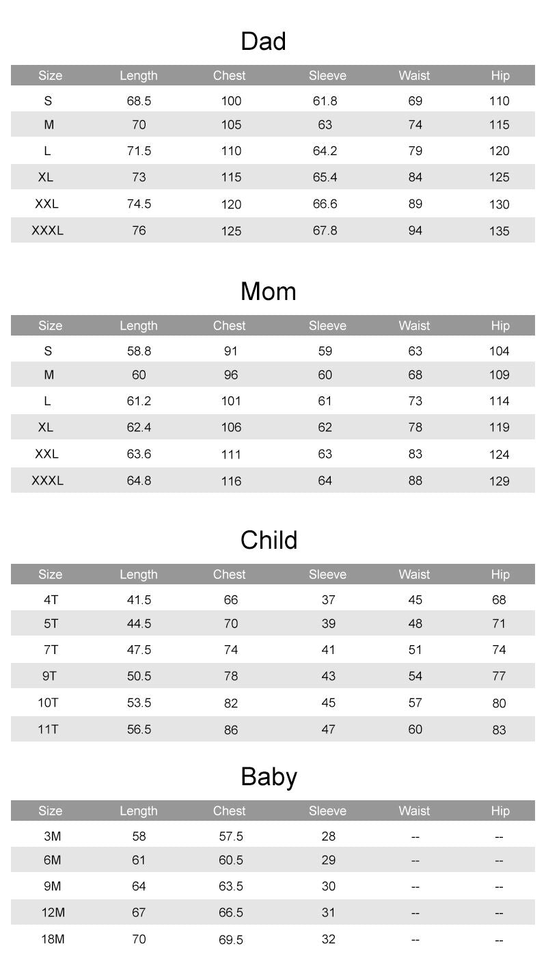Select Dad XXL sleeve value 66.6
Image resolution: width=546 pixels, height=980 pixels.
325,204
